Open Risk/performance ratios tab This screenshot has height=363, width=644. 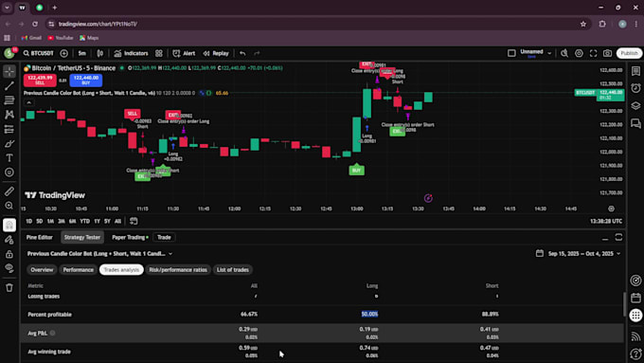click(x=178, y=270)
